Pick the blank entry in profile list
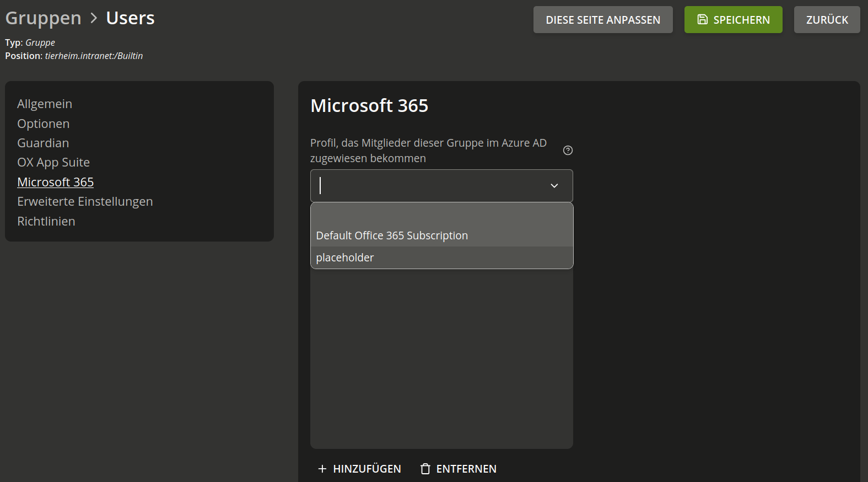This screenshot has width=868, height=482. (x=442, y=214)
